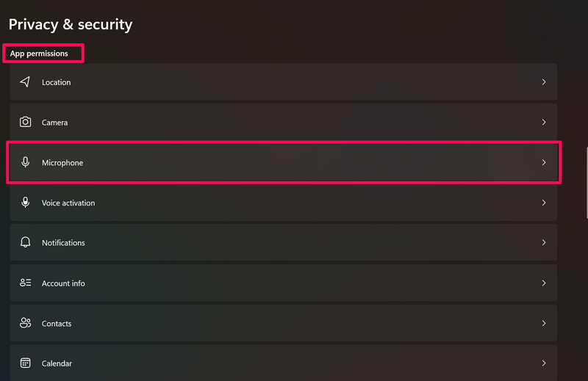Image resolution: width=588 pixels, height=381 pixels.
Task: Open the Calendar permission label
Action: 57,363
